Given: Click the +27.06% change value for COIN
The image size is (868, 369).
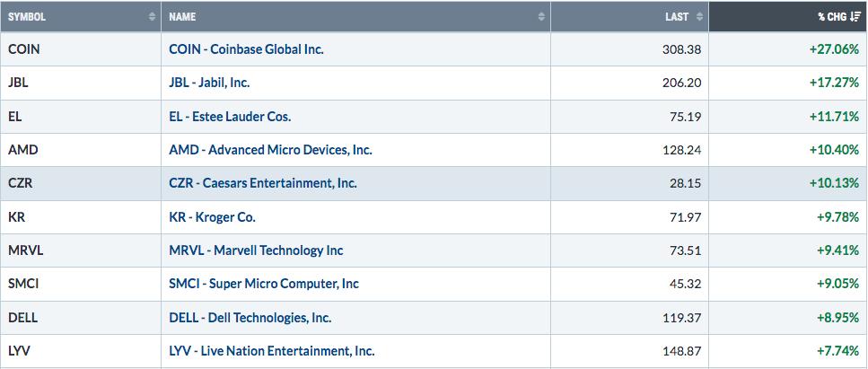Looking at the screenshot, I should [834, 49].
